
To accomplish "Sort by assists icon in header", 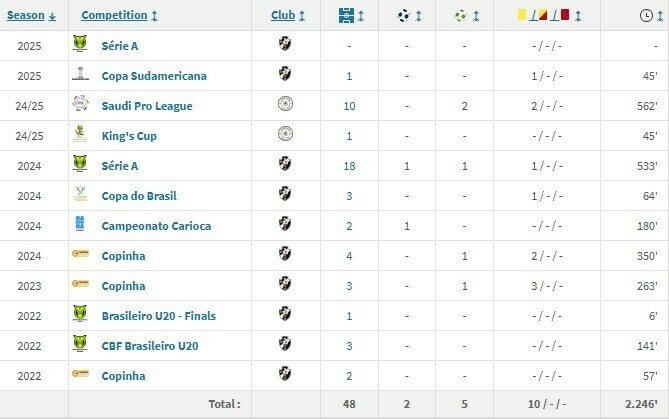I will coord(460,15).
